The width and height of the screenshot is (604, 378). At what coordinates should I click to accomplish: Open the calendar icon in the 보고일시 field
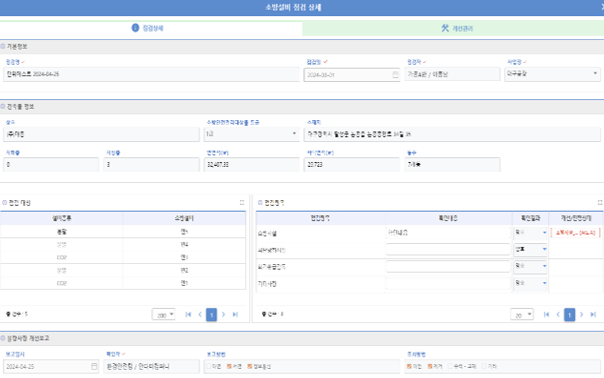coord(94,366)
